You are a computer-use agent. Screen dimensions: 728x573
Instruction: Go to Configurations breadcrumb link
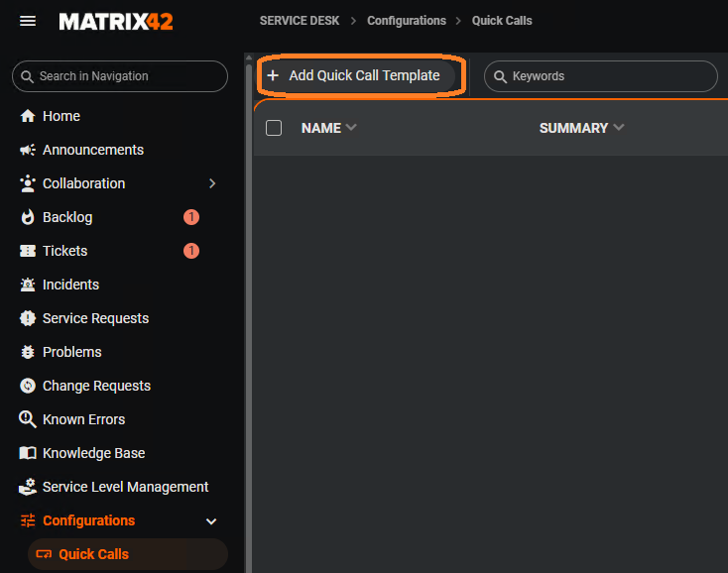(x=407, y=21)
